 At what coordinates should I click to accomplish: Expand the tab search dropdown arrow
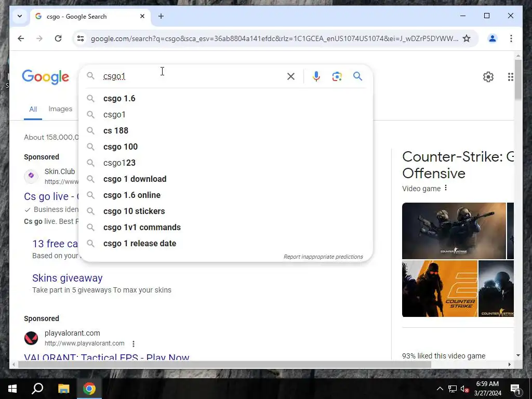(x=20, y=16)
